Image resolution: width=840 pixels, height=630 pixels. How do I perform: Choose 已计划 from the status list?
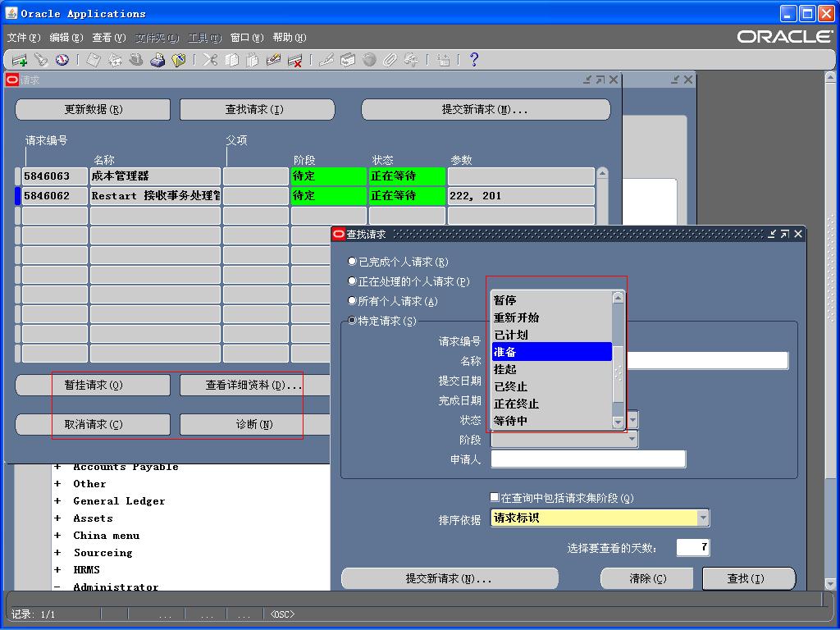pos(552,335)
